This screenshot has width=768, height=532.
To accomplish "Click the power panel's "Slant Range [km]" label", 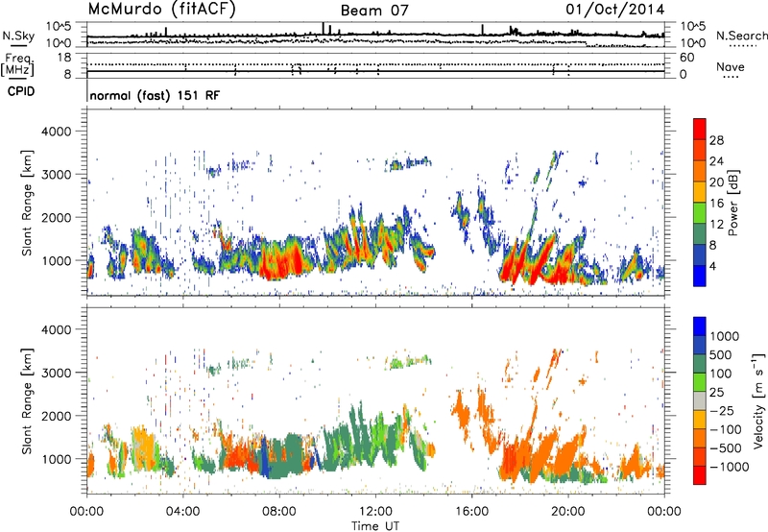I will pos(27,203).
